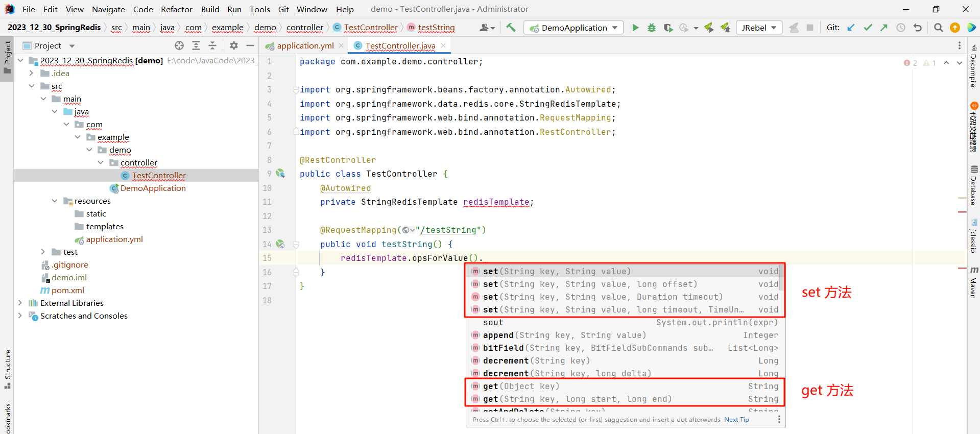Open Project panel settings gear
Image resolution: width=980 pixels, height=434 pixels.
coord(234,45)
